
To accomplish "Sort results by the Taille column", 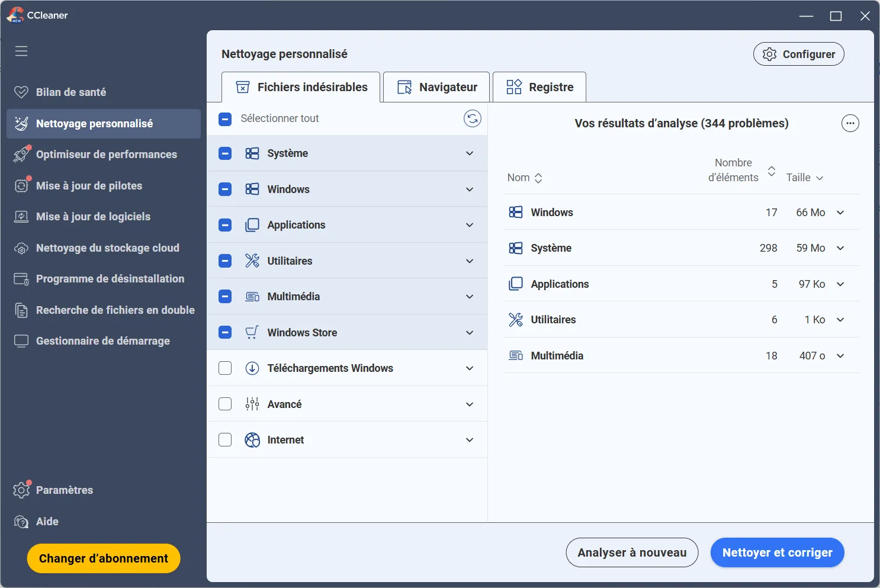I will (x=805, y=178).
